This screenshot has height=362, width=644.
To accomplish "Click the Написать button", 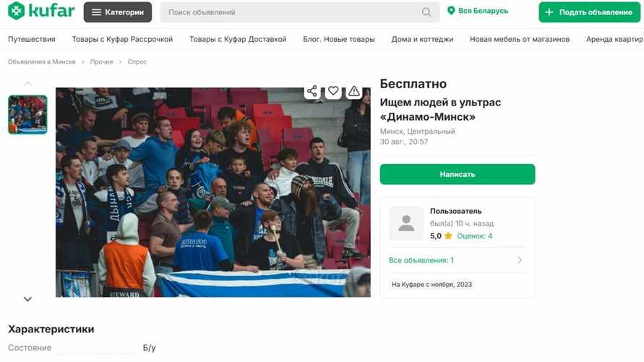I will pos(458,174).
